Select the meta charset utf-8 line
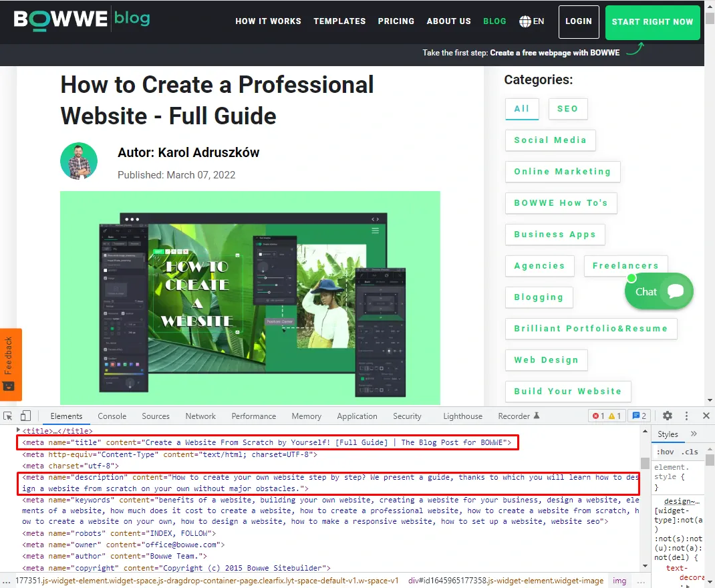This screenshot has height=588, width=715. pos(70,466)
